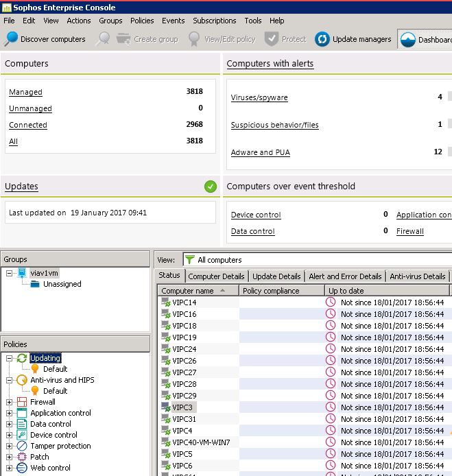Viewport: 452px width, 476px height.
Task: Expand the Firewall policy node
Action: 10,402
